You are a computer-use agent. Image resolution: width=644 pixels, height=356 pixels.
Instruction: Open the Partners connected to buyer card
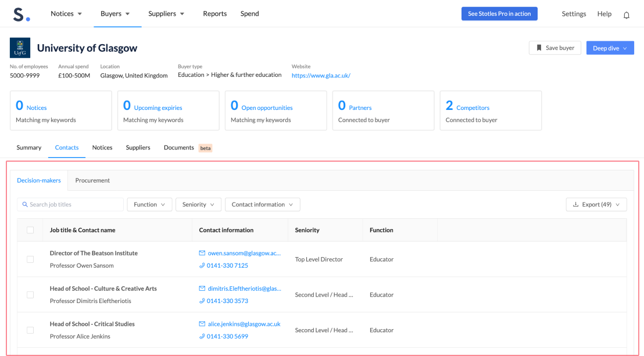click(383, 111)
